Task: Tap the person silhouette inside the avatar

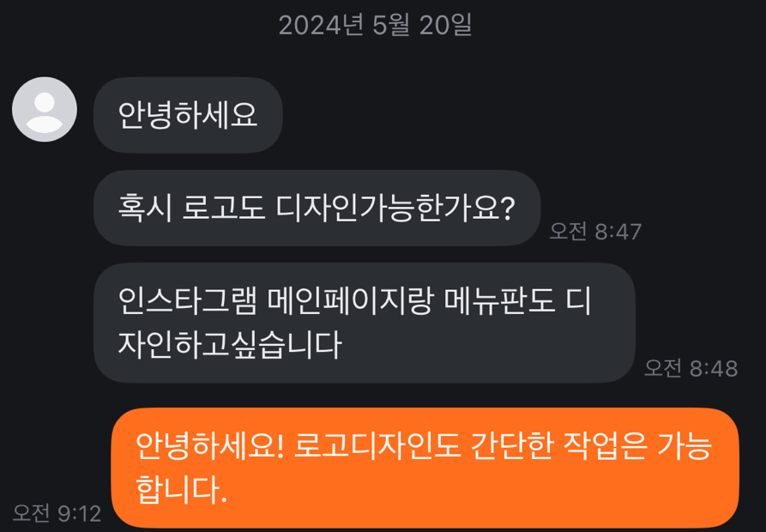Action: coord(45,113)
